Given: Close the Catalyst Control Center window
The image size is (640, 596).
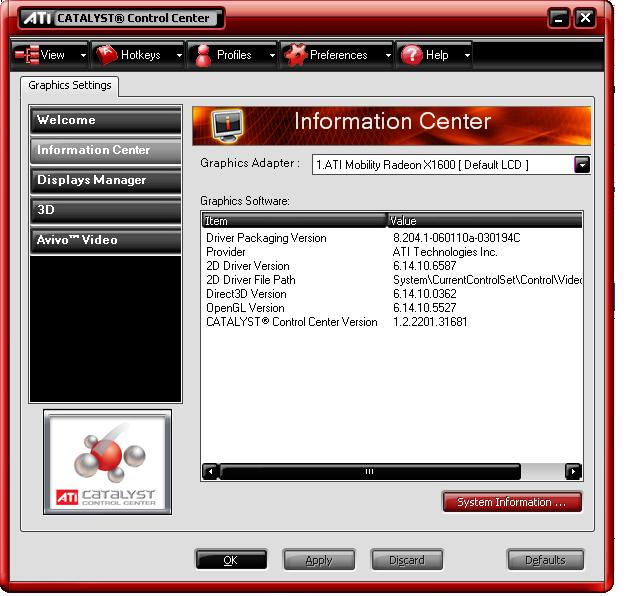Looking at the screenshot, I should pos(585,18).
